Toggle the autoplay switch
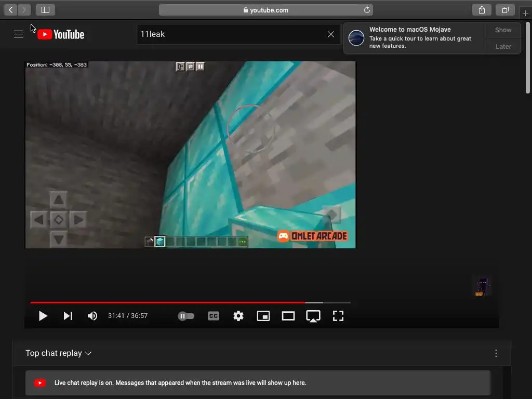Screen dimensions: 532x399 point(186,316)
